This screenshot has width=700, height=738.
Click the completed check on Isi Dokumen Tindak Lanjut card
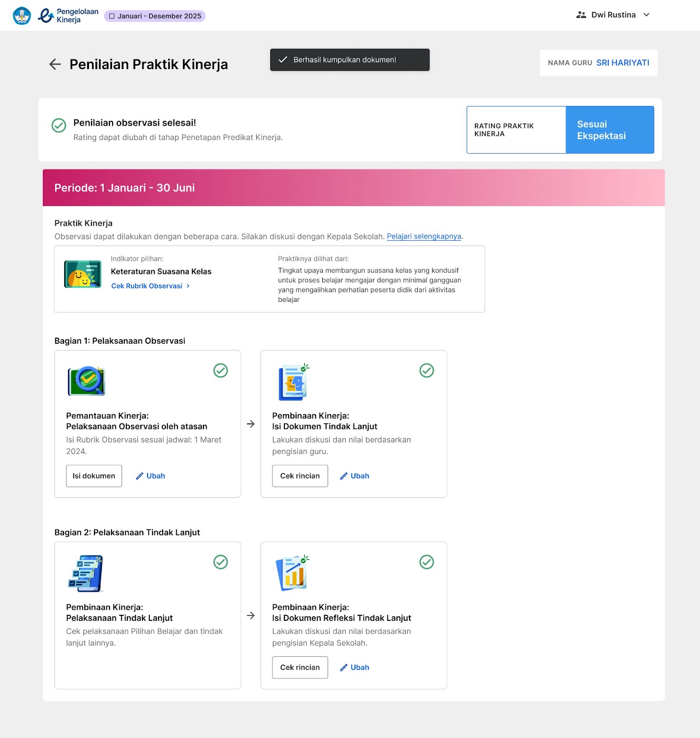point(427,370)
